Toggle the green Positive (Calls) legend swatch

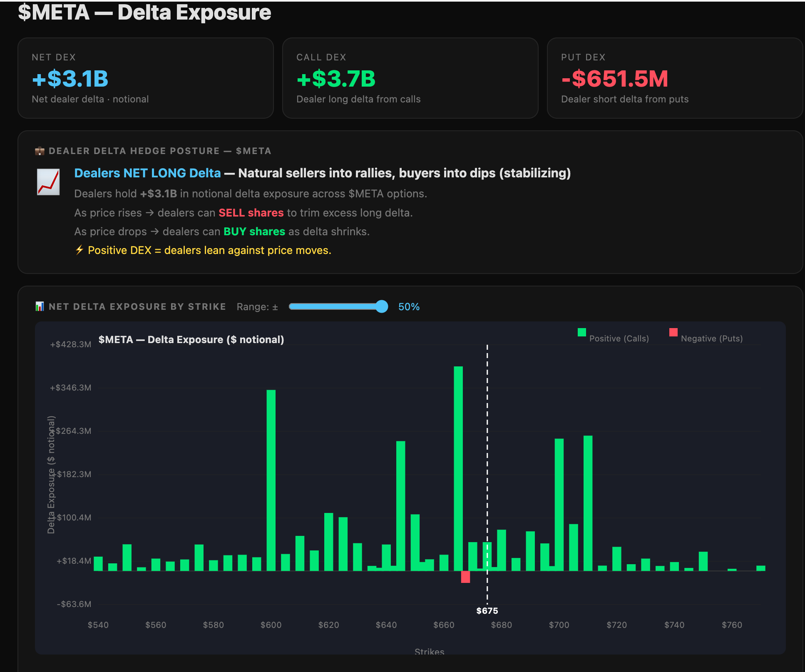581,332
